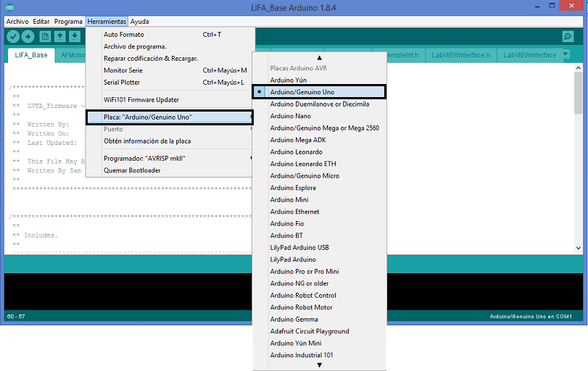The image size is (588, 371).
Task: Open the tab list dropdown arrow
Action: [x=565, y=54]
